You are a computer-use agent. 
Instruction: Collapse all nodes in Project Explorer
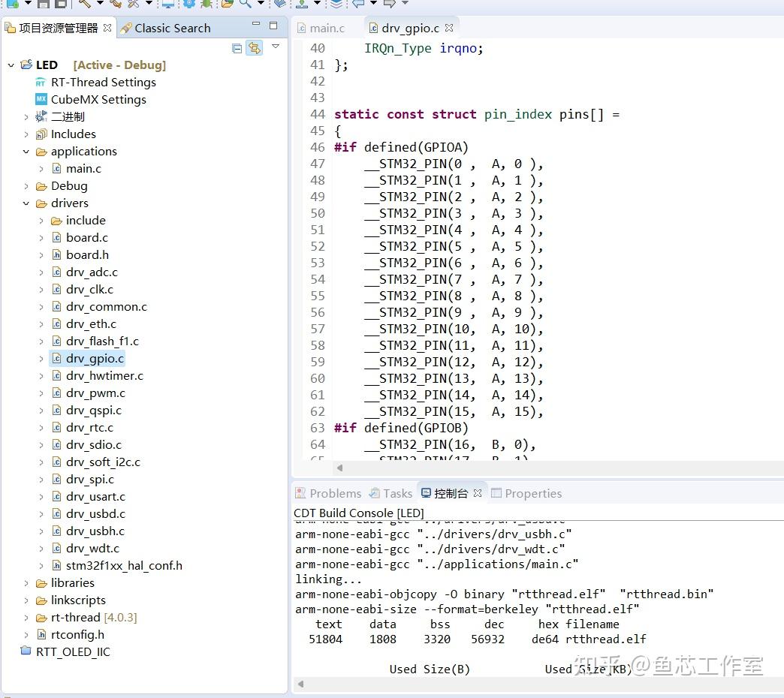pos(237,48)
